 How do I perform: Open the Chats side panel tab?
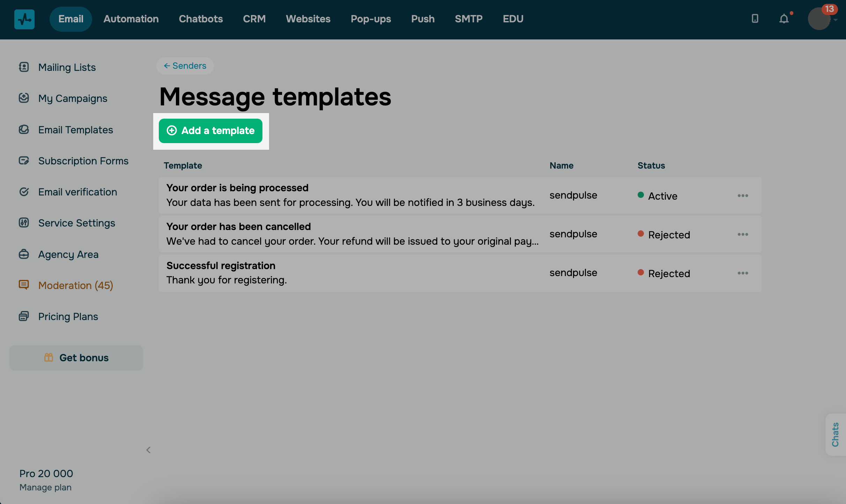835,435
